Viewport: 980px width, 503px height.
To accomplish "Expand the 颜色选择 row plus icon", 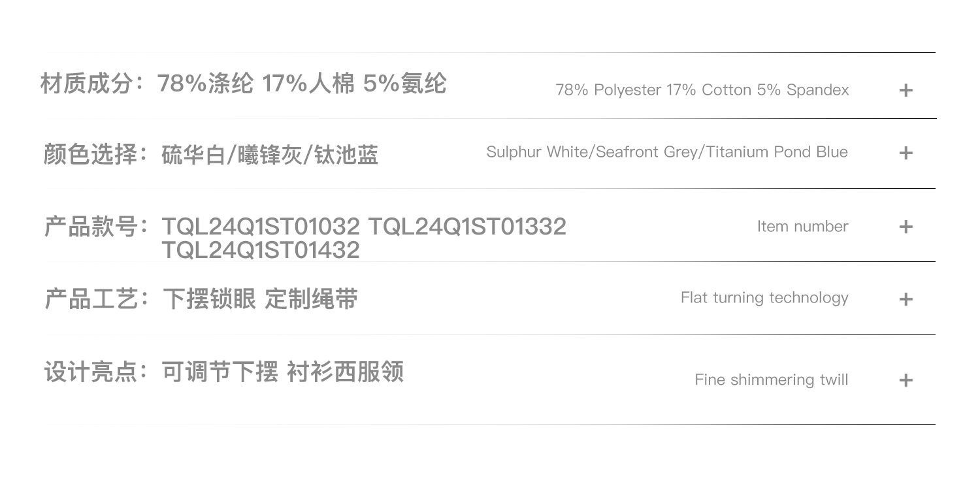I will (x=906, y=153).
